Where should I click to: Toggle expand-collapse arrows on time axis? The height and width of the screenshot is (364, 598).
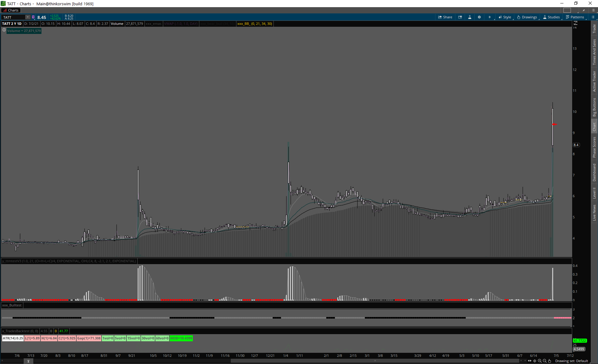point(529,361)
